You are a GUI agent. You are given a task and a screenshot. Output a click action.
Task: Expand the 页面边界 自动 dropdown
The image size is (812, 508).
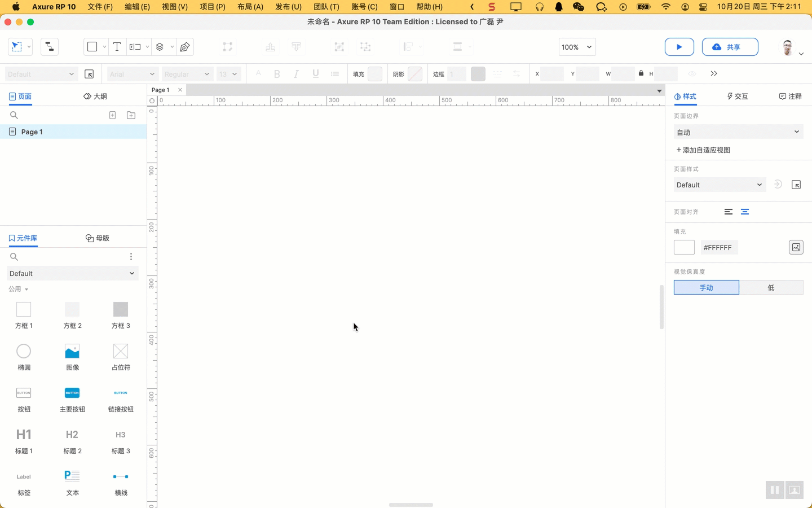pyautogui.click(x=738, y=132)
